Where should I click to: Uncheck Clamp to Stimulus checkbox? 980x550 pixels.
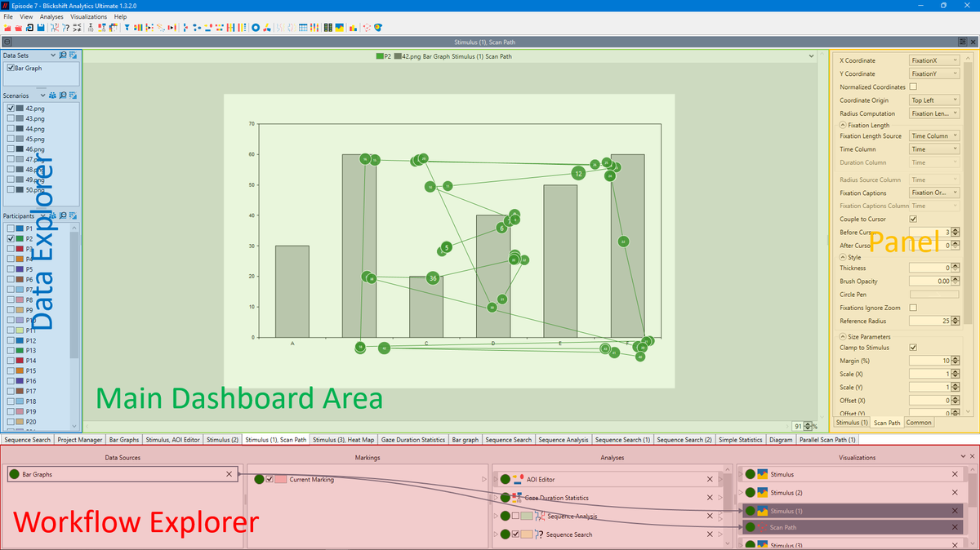(913, 348)
